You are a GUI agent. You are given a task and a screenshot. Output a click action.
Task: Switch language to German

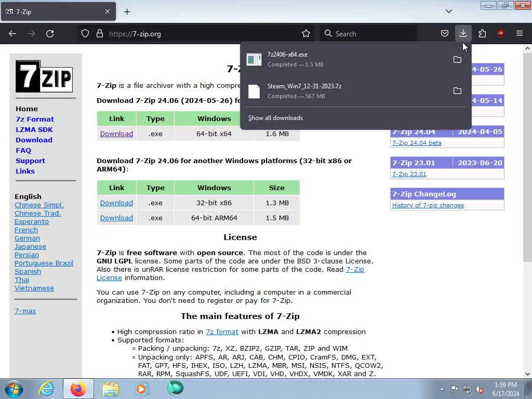[27, 238]
